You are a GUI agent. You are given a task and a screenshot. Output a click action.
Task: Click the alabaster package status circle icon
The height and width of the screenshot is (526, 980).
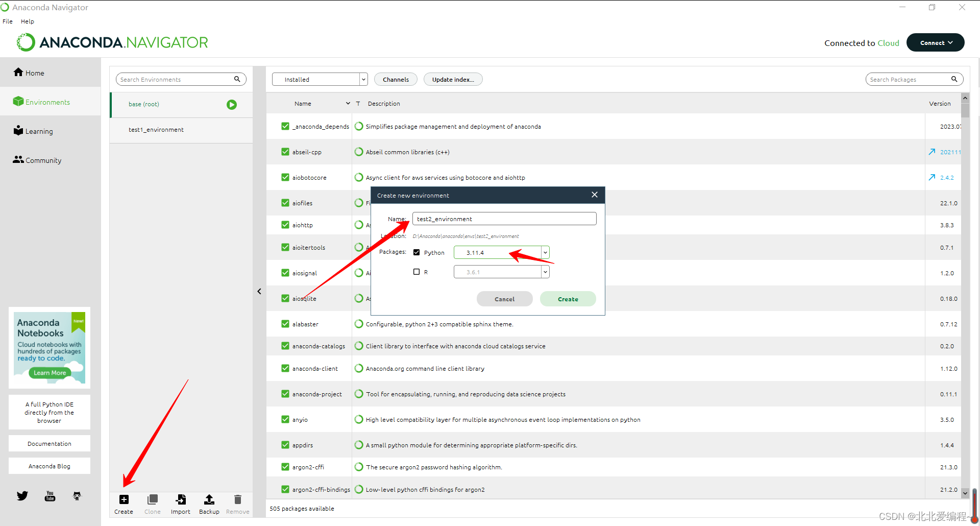359,324
